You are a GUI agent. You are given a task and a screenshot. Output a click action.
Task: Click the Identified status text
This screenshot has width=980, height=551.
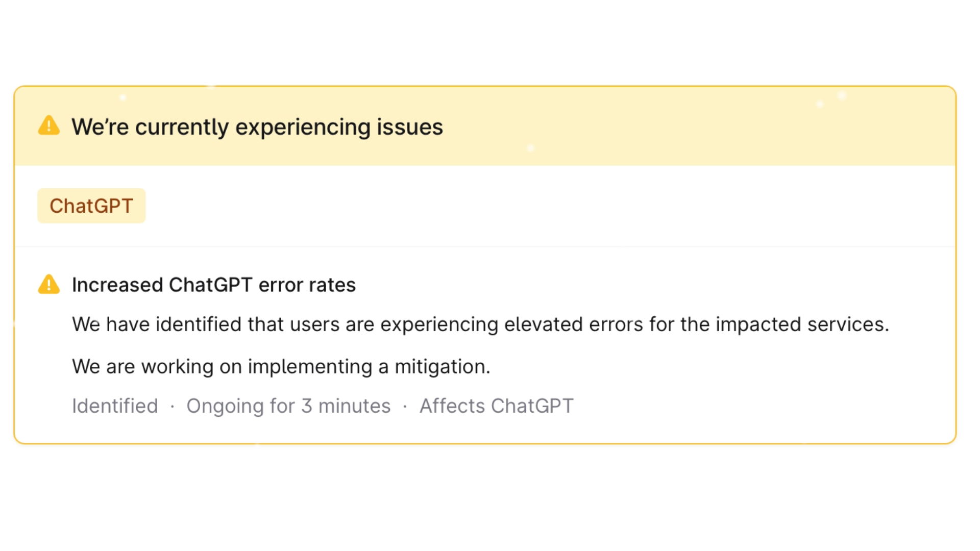115,406
